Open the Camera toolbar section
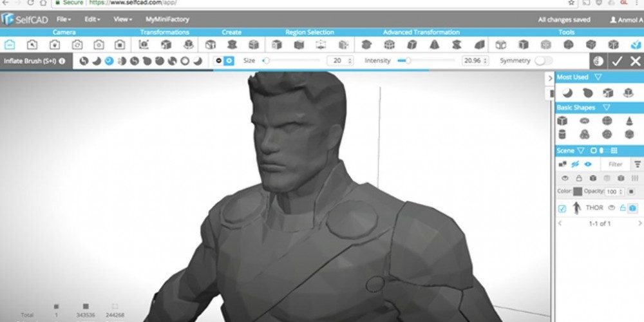644x322 pixels. (64, 32)
